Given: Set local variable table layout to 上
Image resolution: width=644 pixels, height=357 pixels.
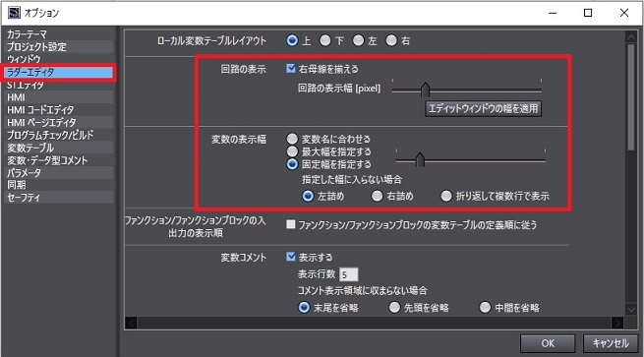Looking at the screenshot, I should pyautogui.click(x=292, y=40).
